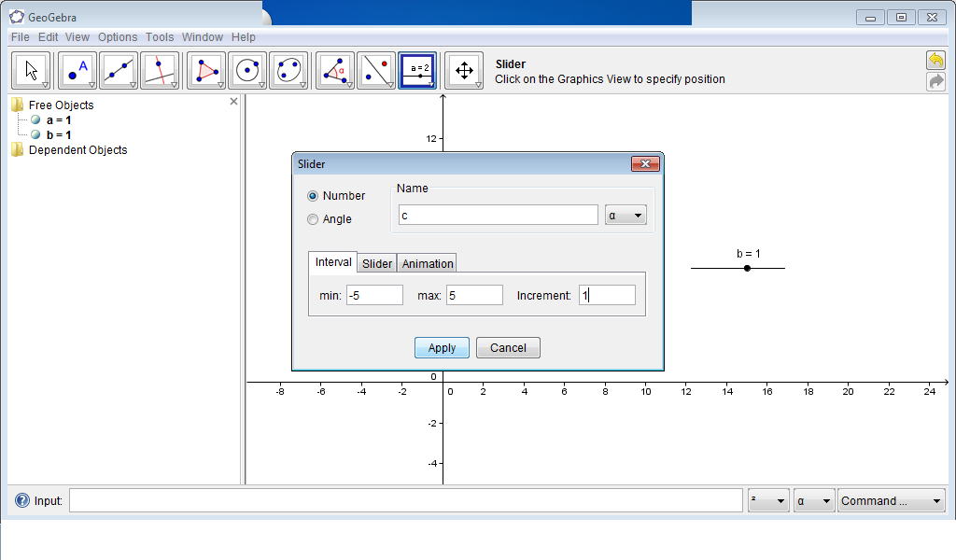Select the Ellipse conic tool
This screenshot has height=560, width=956.
[x=288, y=71]
